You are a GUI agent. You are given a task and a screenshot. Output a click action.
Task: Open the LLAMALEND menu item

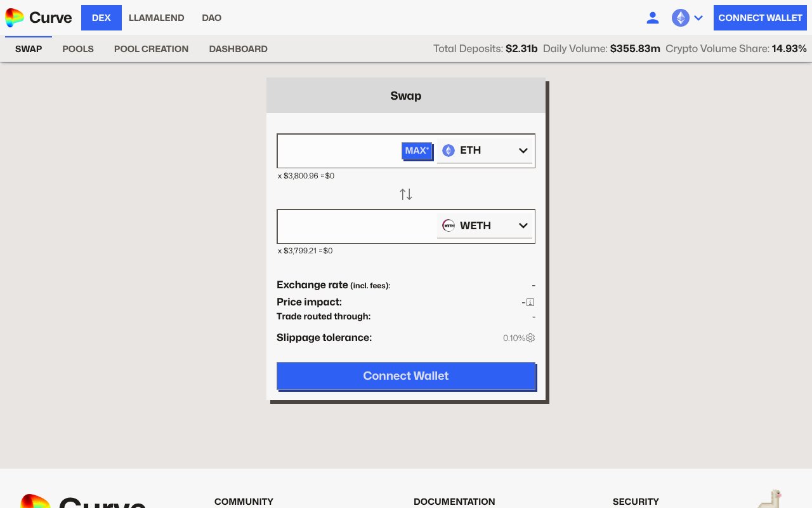(156, 18)
